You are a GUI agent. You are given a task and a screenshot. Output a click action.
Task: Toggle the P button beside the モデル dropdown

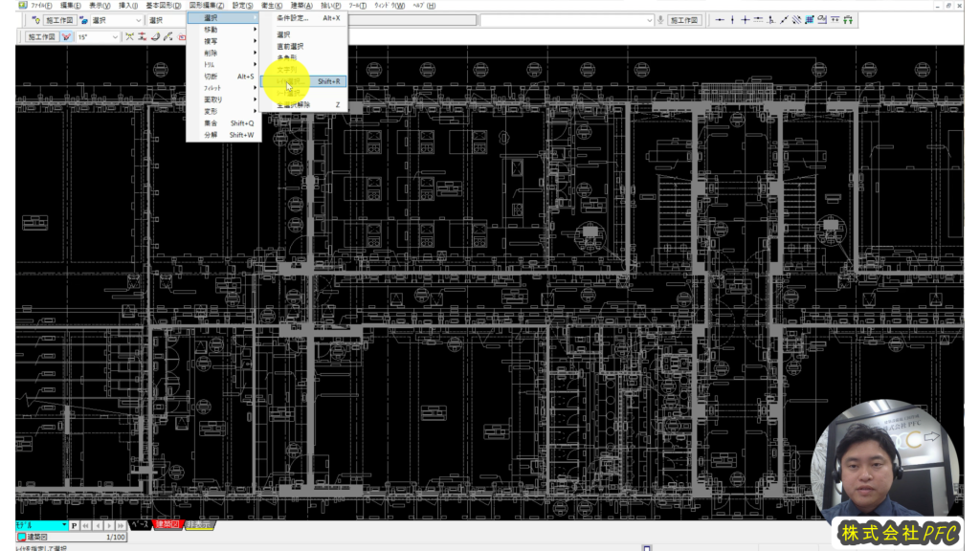pyautogui.click(x=75, y=525)
